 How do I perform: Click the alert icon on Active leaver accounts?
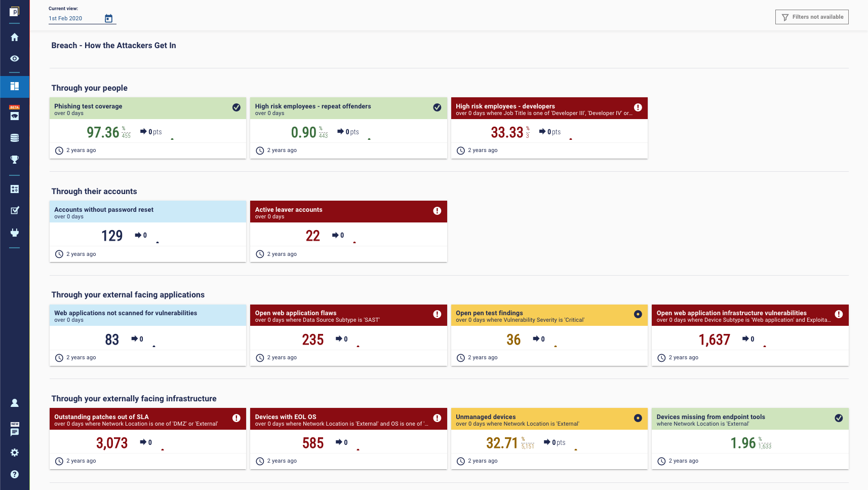(437, 211)
